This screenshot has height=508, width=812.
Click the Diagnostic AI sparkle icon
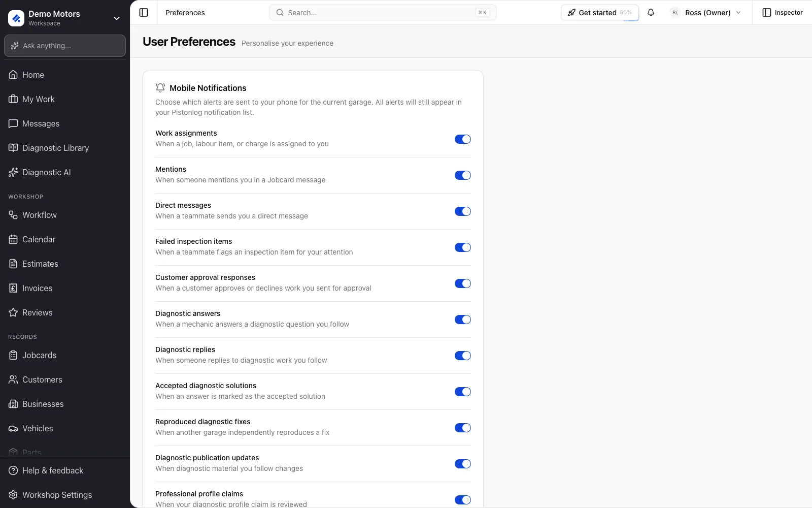[13, 172]
